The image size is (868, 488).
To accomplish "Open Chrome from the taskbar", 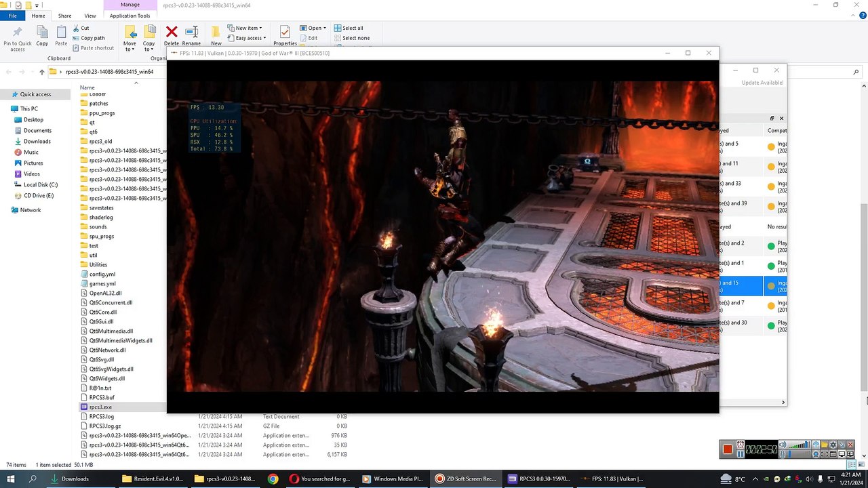I will coord(273,479).
